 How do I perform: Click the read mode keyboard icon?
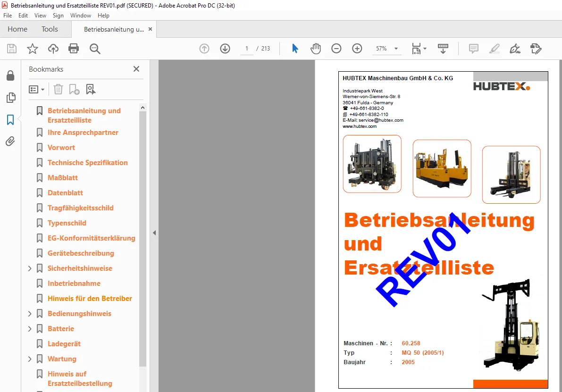coord(443,49)
